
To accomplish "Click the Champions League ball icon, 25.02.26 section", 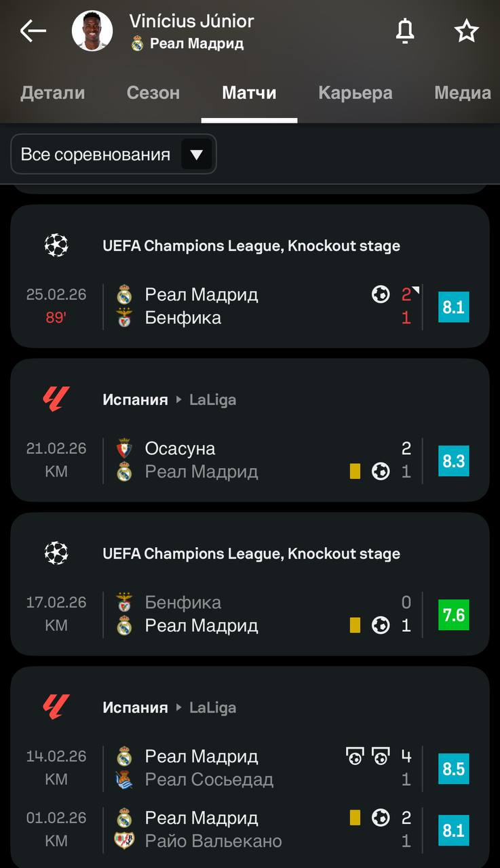I will click(x=56, y=245).
